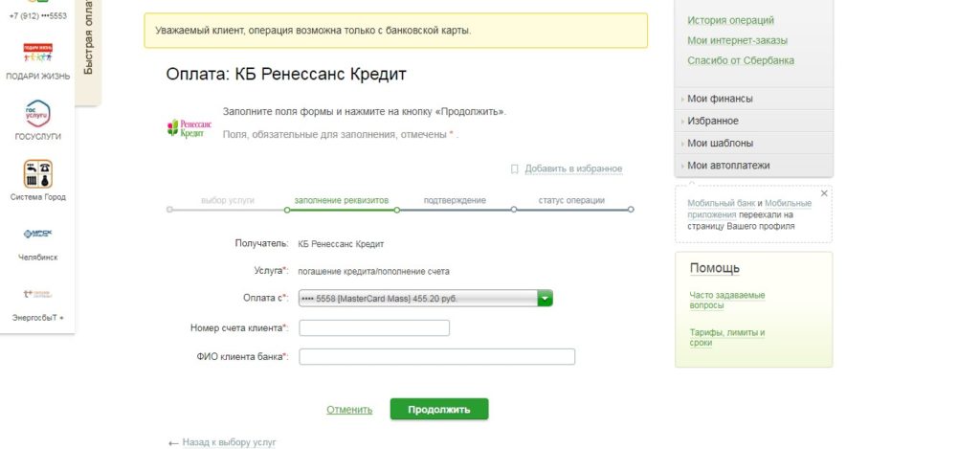
Task: Click the Оплата: КБ Ренессанс Кредит heading
Action: pyautogui.click(x=286, y=75)
